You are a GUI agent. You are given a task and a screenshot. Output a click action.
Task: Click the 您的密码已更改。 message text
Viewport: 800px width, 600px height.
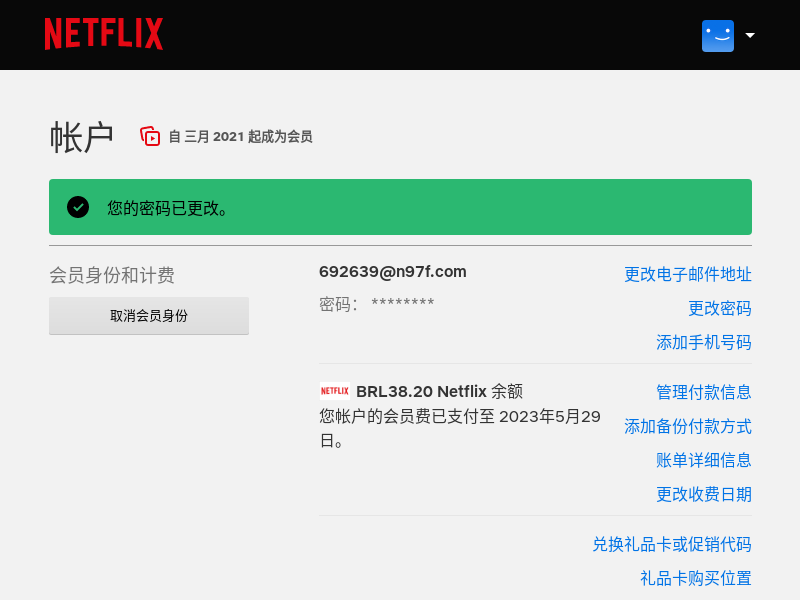(167, 208)
